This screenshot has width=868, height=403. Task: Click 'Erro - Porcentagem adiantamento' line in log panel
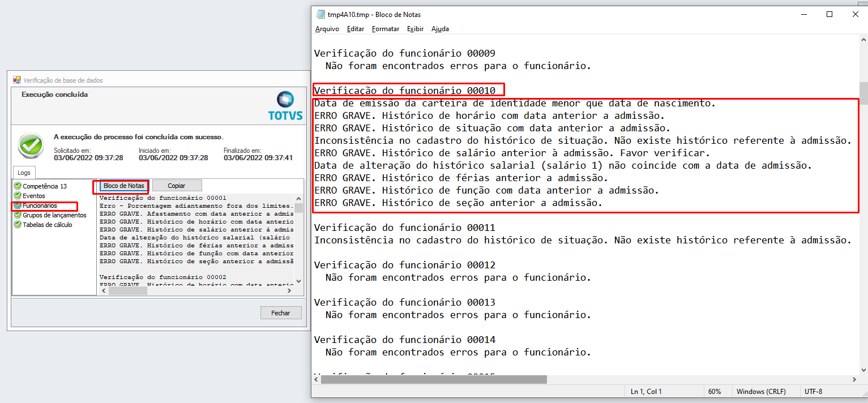[196, 206]
